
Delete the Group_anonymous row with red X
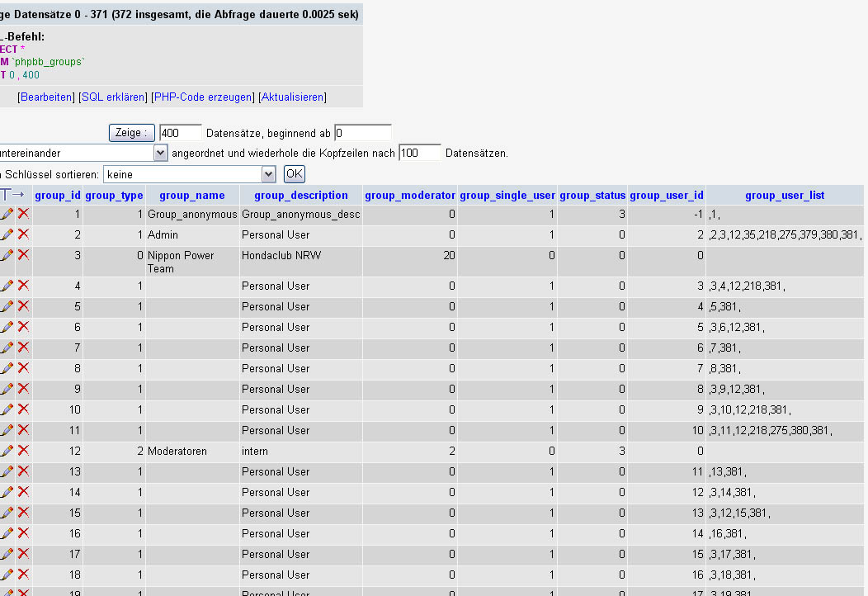pos(23,214)
